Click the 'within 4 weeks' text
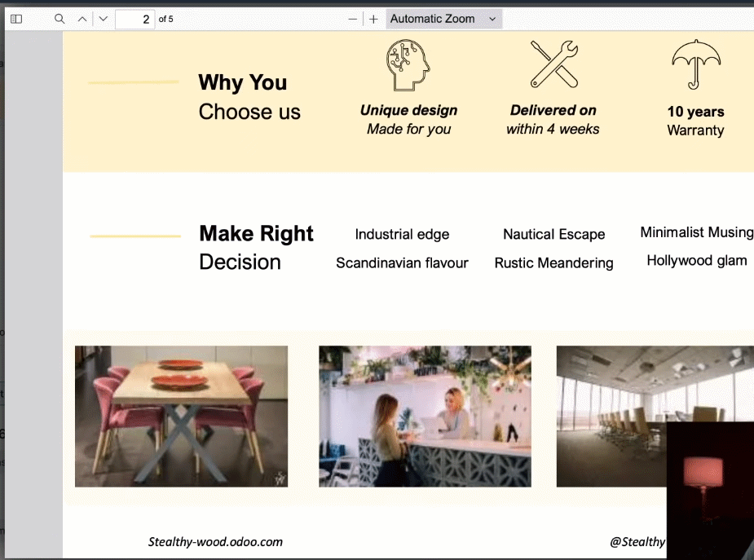Screen dimensions: 754x560 553,129
